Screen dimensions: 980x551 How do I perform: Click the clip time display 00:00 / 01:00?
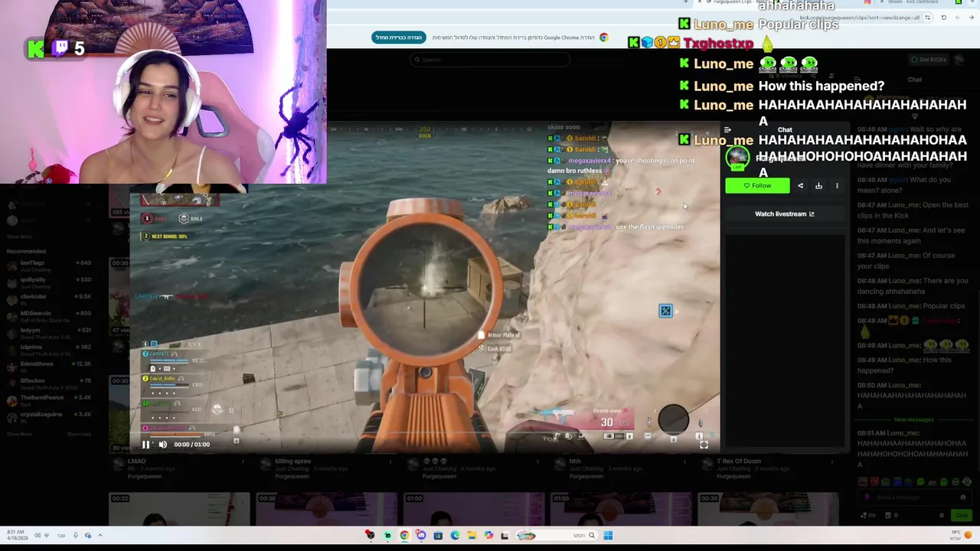[191, 444]
